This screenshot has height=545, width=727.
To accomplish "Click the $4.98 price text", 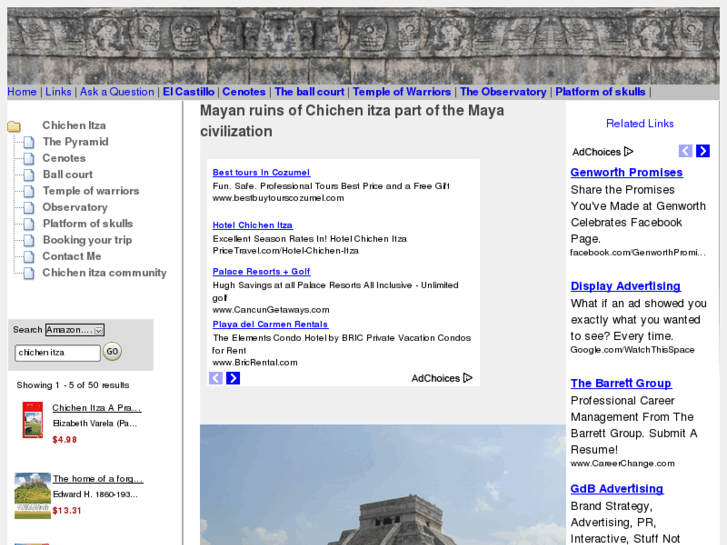I will 64,440.
